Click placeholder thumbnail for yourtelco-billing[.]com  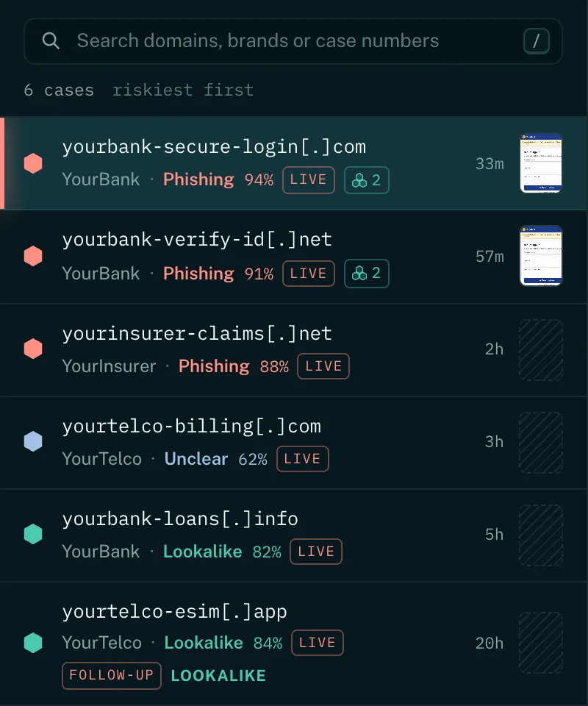pos(541,443)
